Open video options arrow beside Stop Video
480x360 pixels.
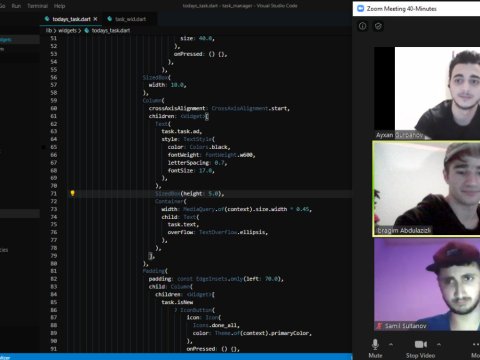point(439,344)
